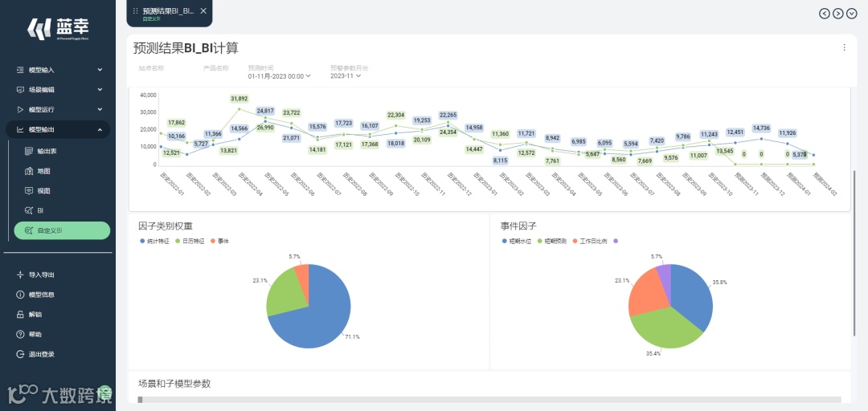Open the tab list down-arrow icon

(x=852, y=14)
